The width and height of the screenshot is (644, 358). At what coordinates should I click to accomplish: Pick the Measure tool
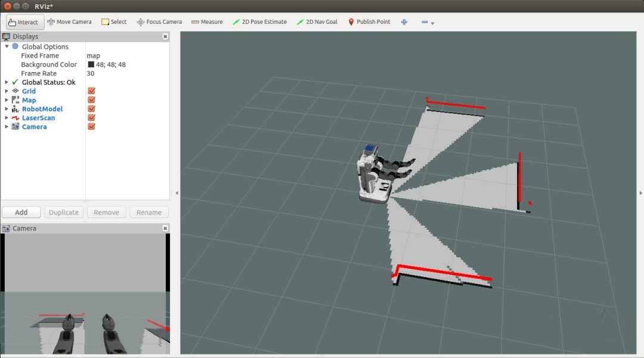207,21
